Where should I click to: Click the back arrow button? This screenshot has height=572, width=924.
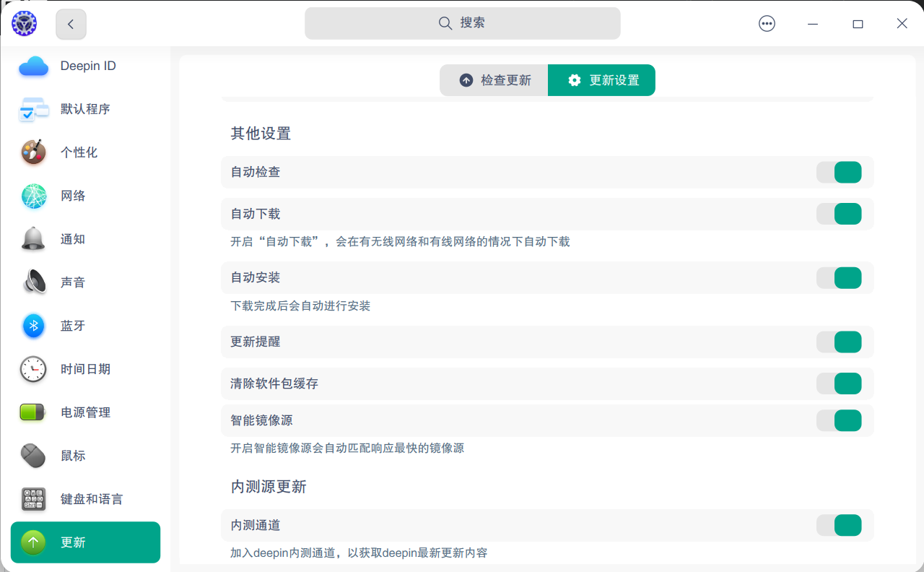coord(71,23)
